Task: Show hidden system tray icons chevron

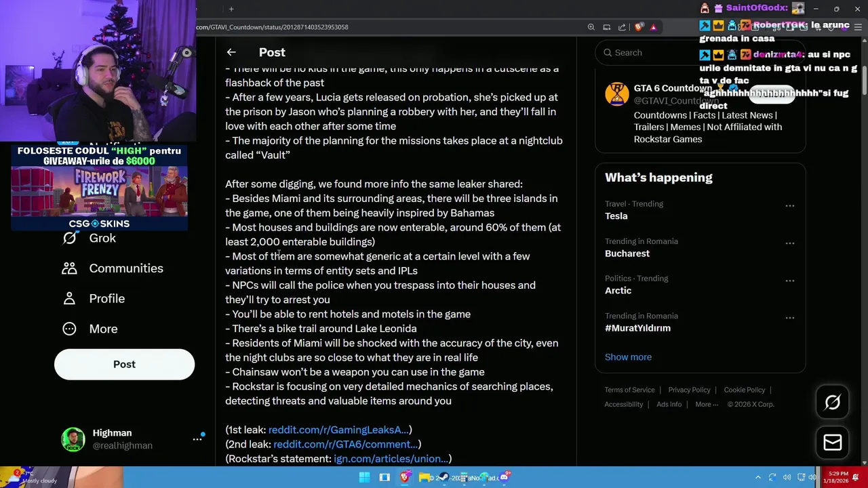Action: [758, 477]
